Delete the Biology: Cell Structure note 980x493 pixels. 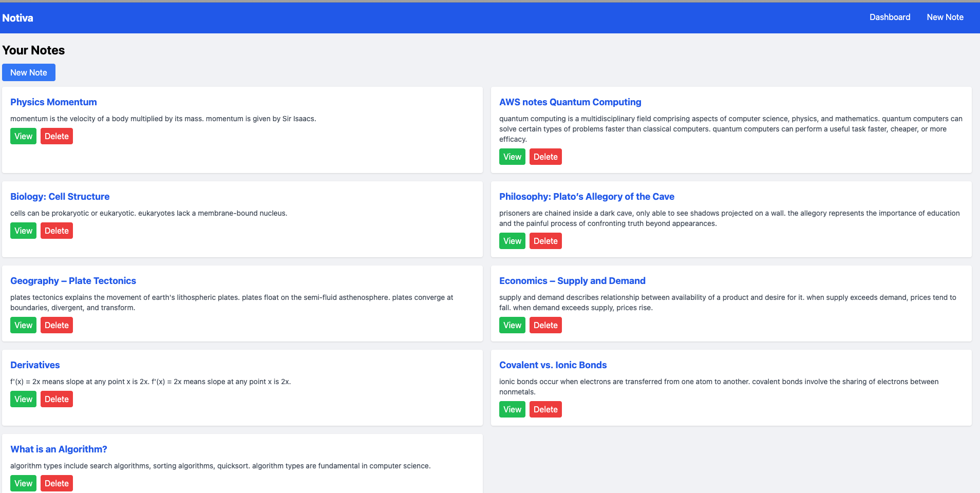point(56,231)
